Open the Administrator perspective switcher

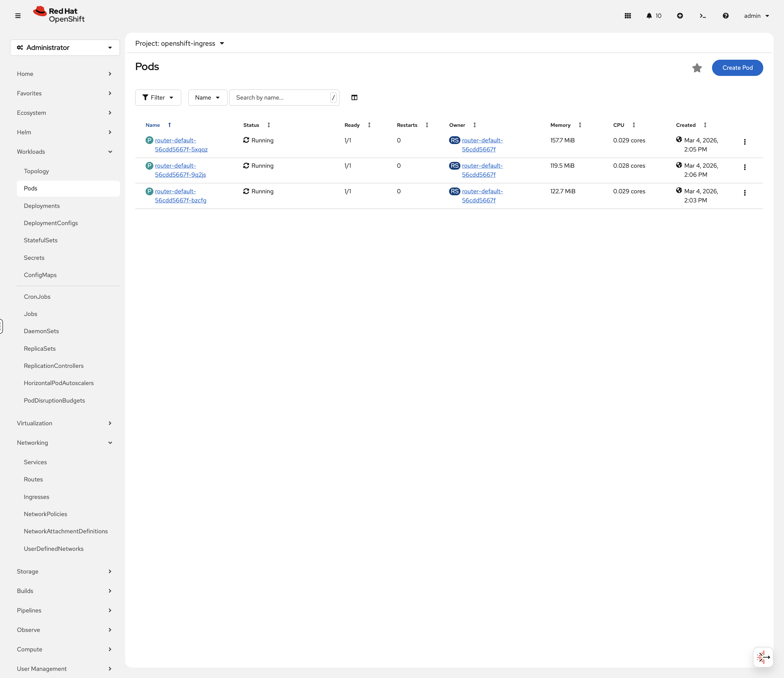pyautogui.click(x=65, y=47)
